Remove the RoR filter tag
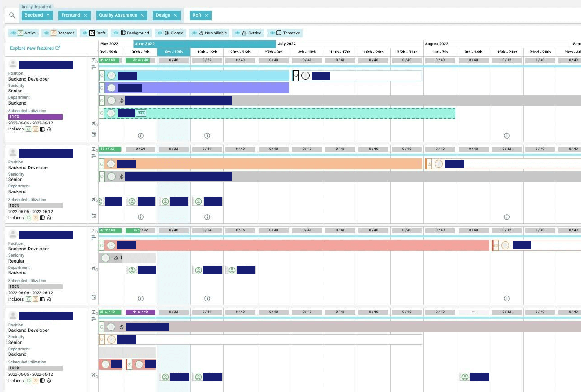 point(206,15)
